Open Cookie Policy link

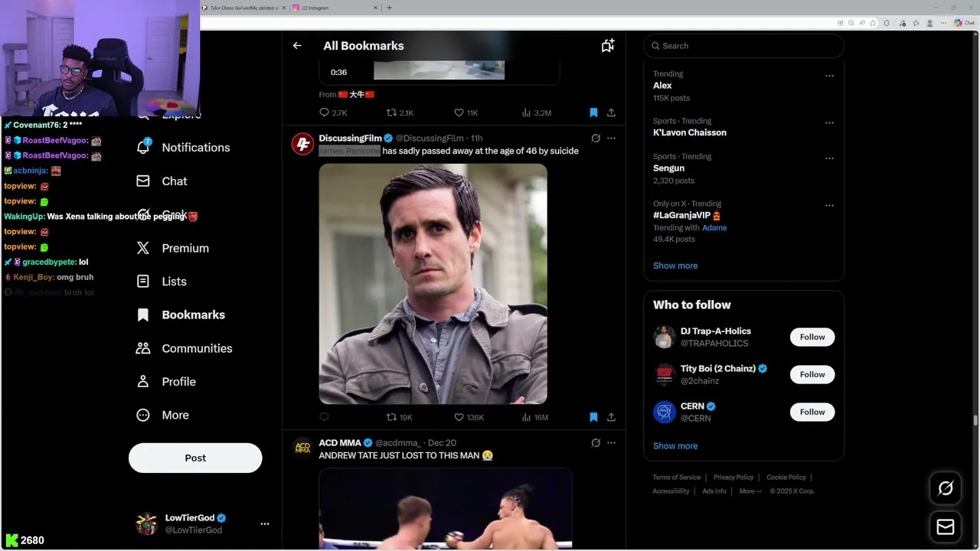pyautogui.click(x=786, y=478)
